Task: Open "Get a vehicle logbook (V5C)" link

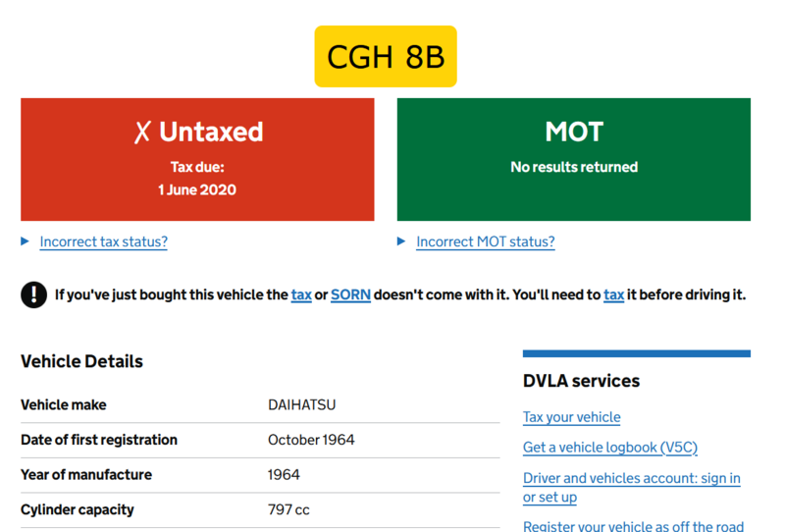Action: click(x=609, y=448)
